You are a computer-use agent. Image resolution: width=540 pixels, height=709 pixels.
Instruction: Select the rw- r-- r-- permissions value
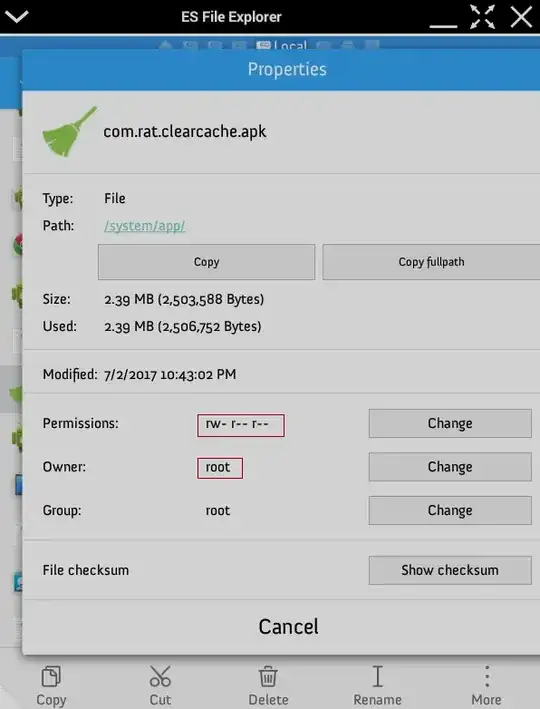tap(241, 425)
